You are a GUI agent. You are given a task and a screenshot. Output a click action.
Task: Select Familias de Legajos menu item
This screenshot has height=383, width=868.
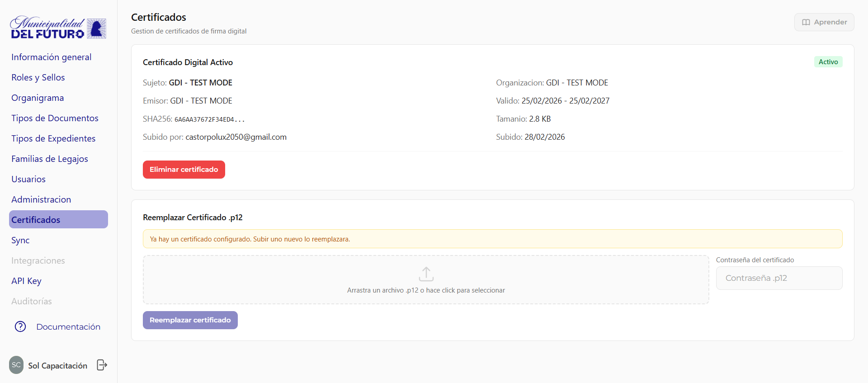pos(50,159)
